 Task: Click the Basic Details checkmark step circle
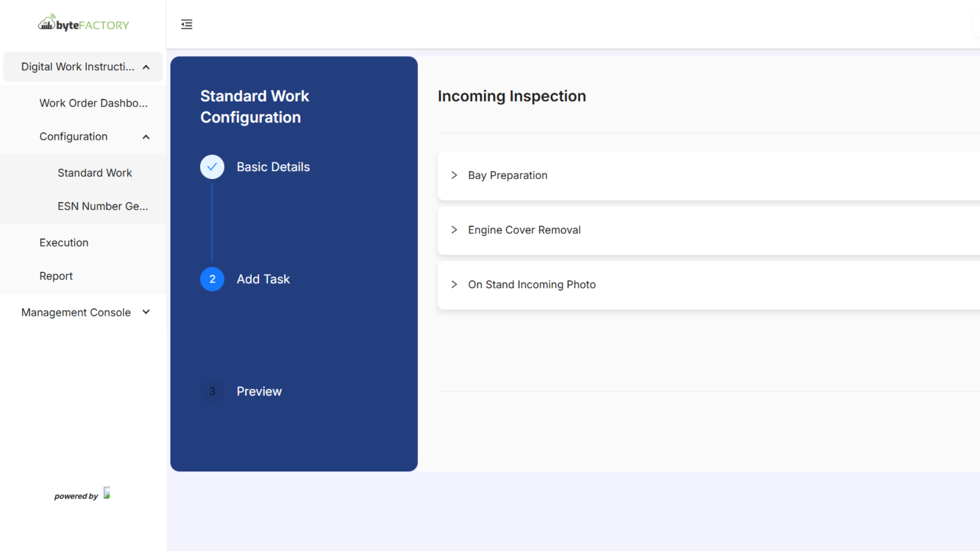click(x=212, y=167)
